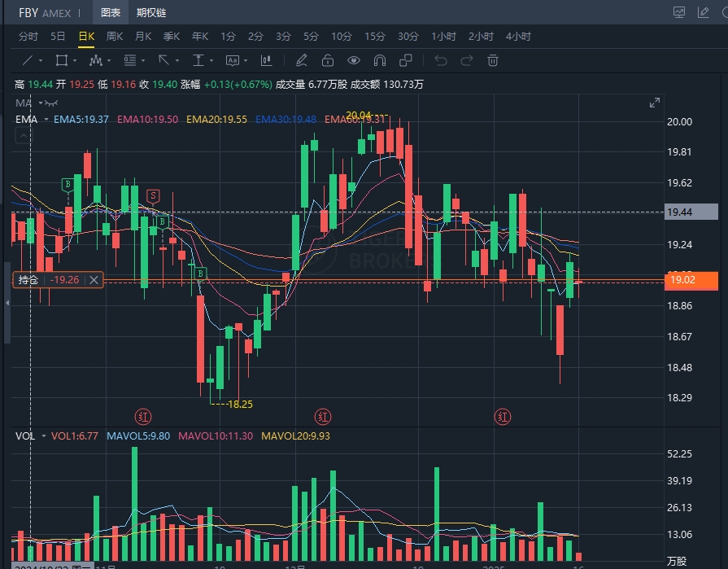Open the EMA indicator dropdown arrow

click(x=46, y=120)
